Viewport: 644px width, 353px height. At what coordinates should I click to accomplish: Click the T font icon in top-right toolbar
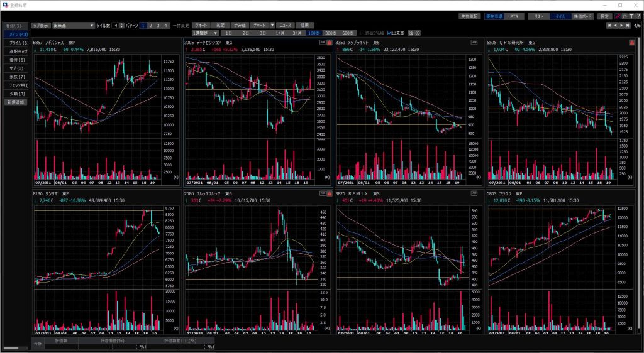point(631,16)
